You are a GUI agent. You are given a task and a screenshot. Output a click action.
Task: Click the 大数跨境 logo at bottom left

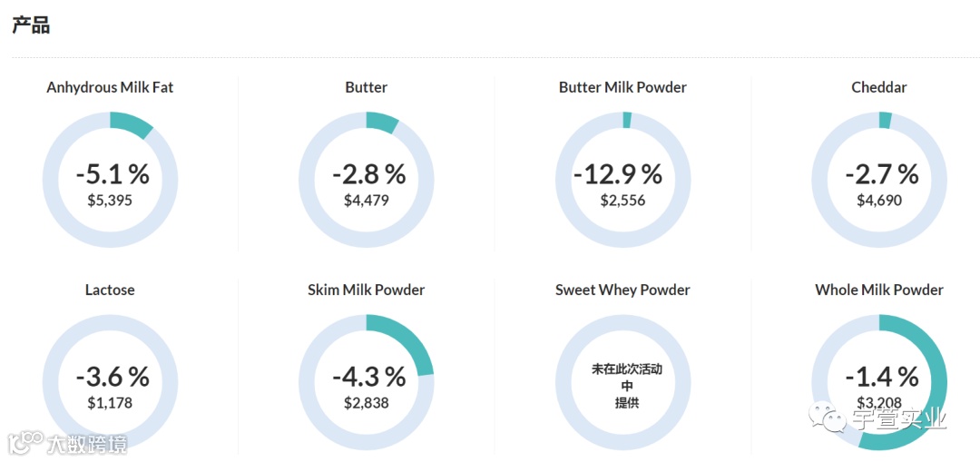(67, 444)
